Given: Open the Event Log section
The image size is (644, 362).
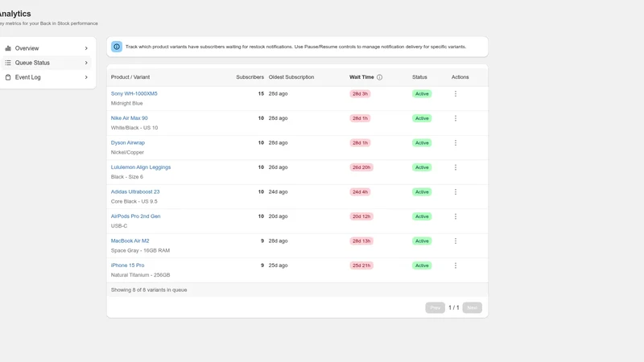Looking at the screenshot, I should coord(47,77).
